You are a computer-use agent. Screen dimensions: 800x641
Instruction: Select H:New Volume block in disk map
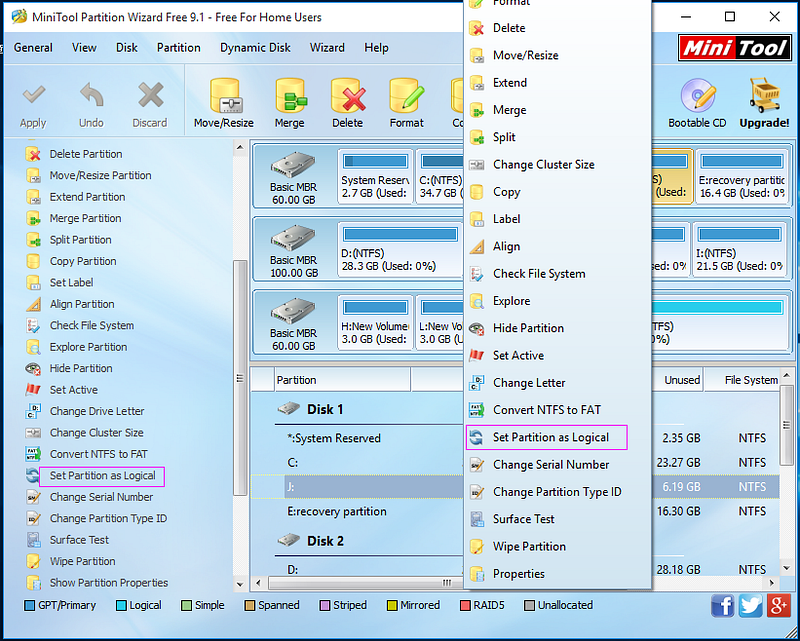tap(375, 323)
